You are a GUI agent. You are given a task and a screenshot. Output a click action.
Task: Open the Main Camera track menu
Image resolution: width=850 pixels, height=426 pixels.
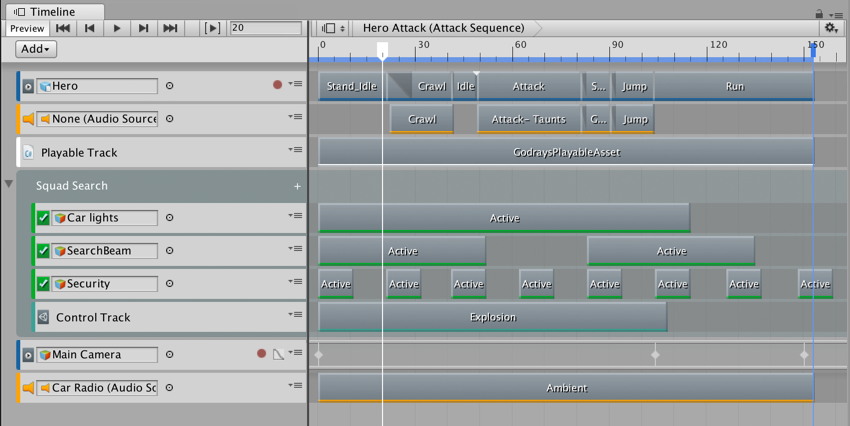coord(295,353)
